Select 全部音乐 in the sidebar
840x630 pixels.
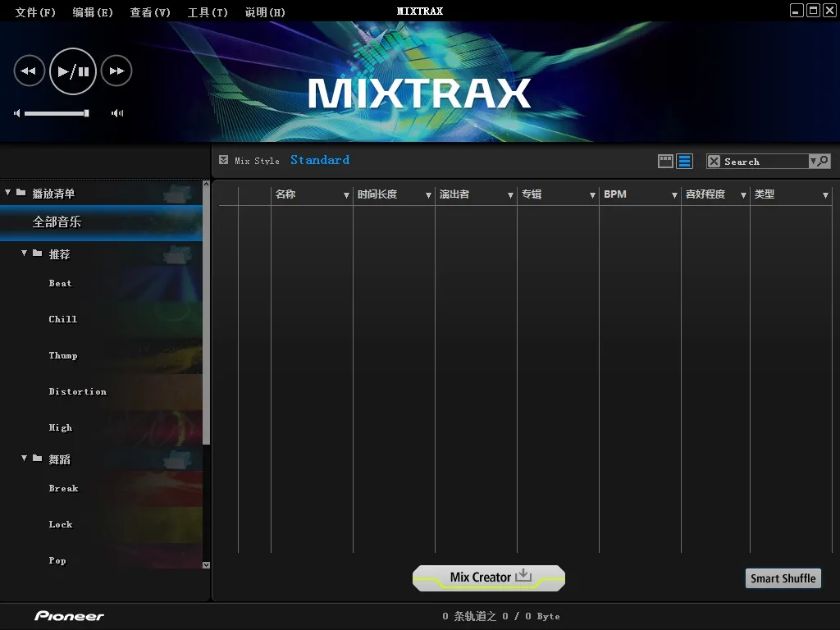pos(101,222)
